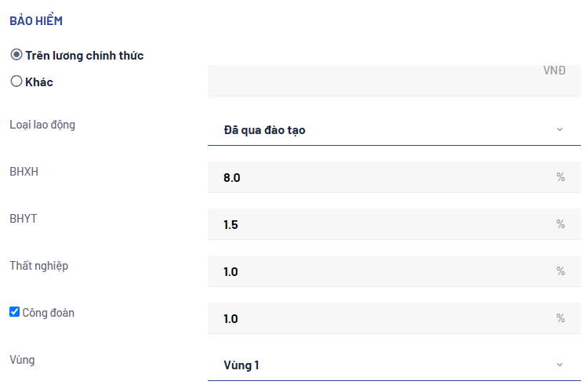Click the percent symbol in Công đoàn row

point(561,318)
